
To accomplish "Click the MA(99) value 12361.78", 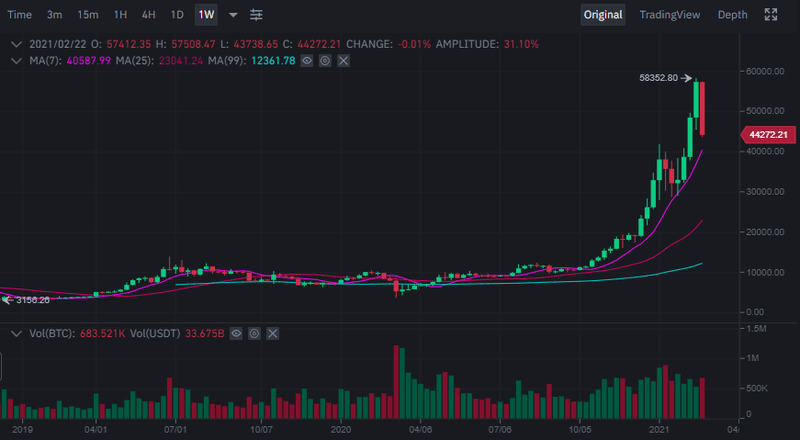I will click(x=273, y=61).
